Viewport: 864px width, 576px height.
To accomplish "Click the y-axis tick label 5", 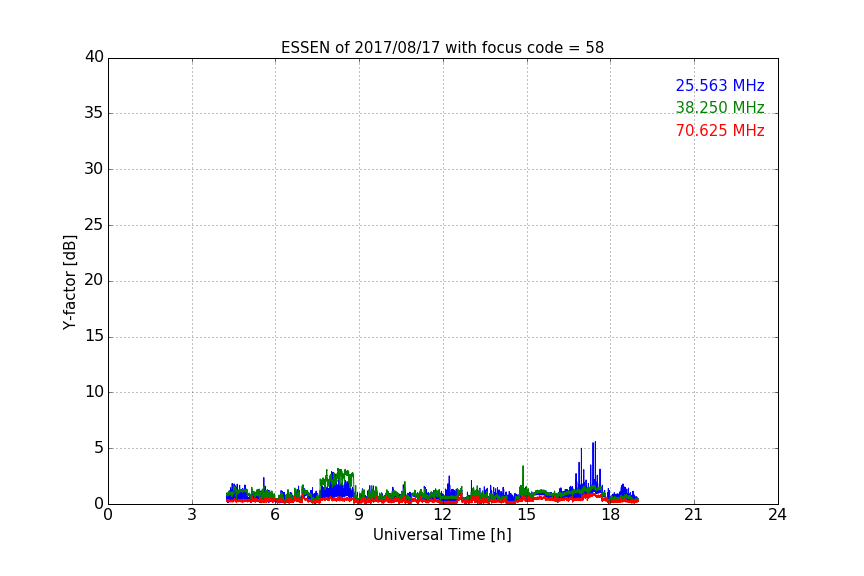I will click(99, 448).
